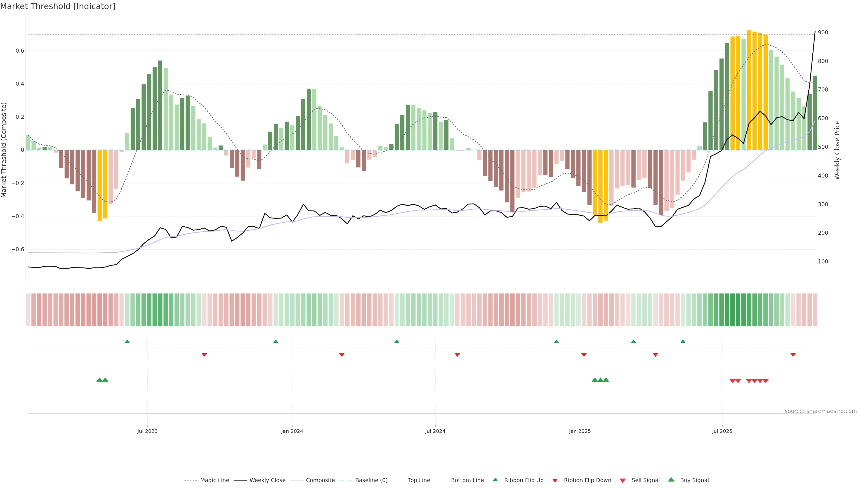Click the Jan 2025 x-axis label
Screen dimensions: 868x488
point(580,431)
